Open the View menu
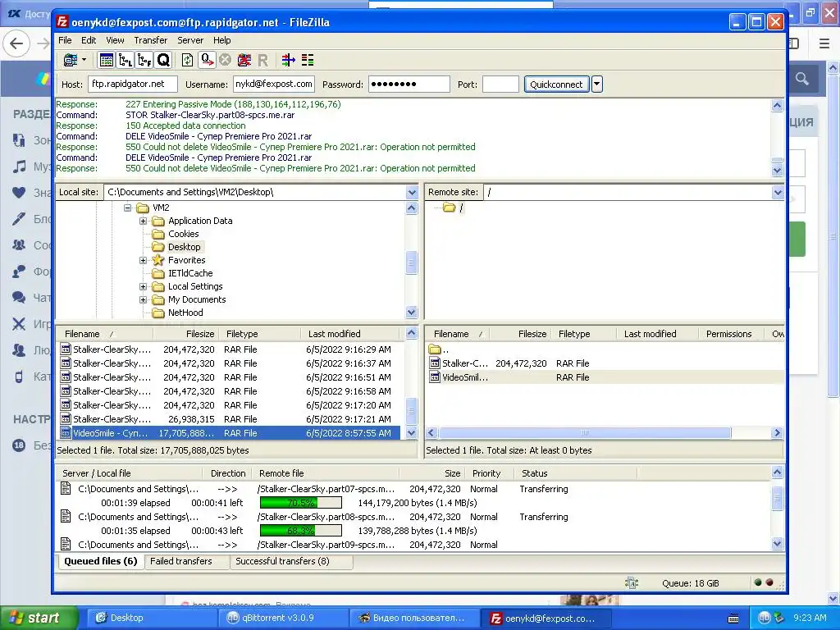Screen dimensions: 840x630 [115, 40]
